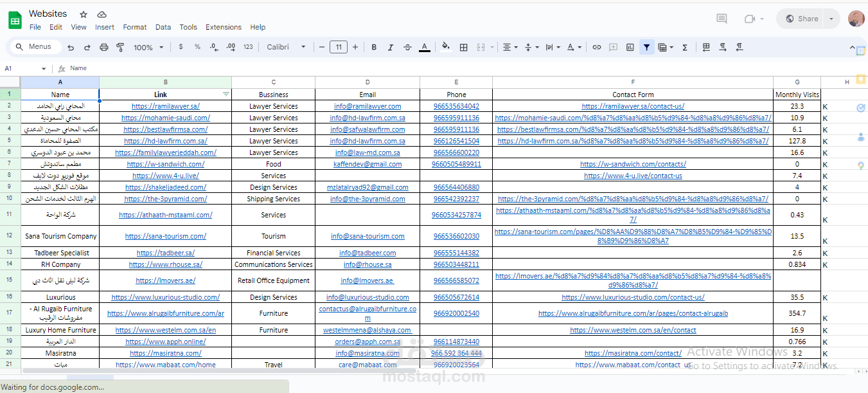Click the Menus search box
Viewport: 868px width, 393px height.
(35, 47)
